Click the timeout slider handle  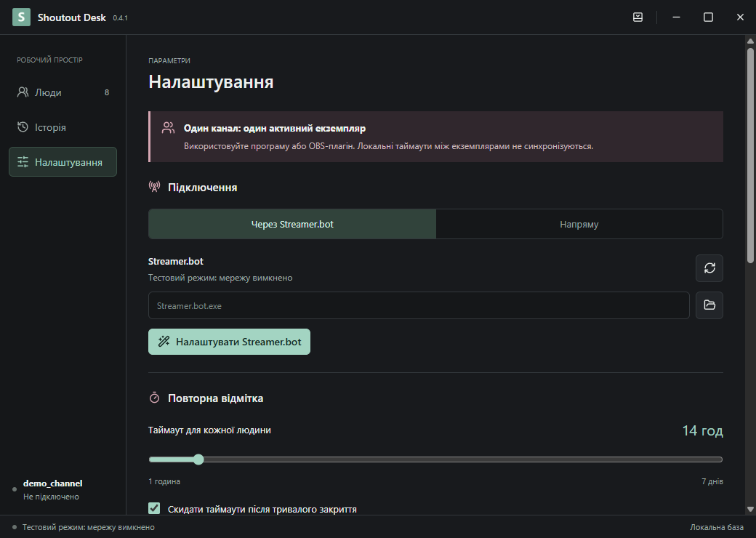click(x=198, y=459)
